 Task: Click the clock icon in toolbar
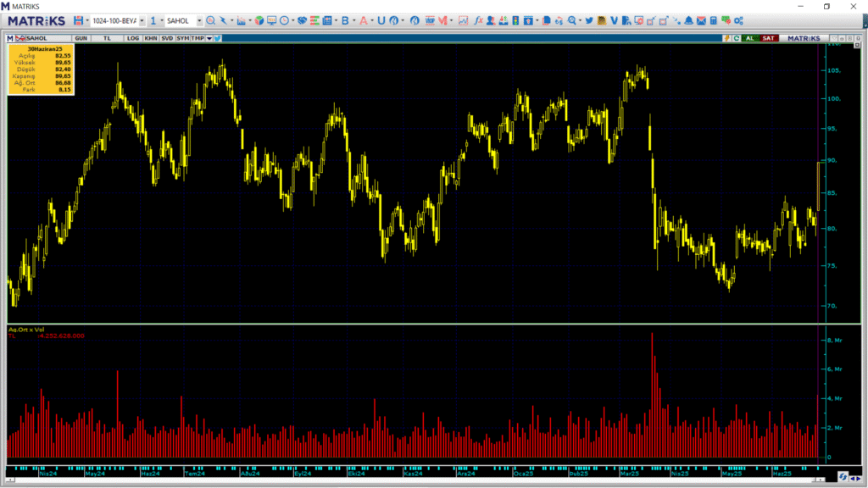pyautogui.click(x=284, y=20)
